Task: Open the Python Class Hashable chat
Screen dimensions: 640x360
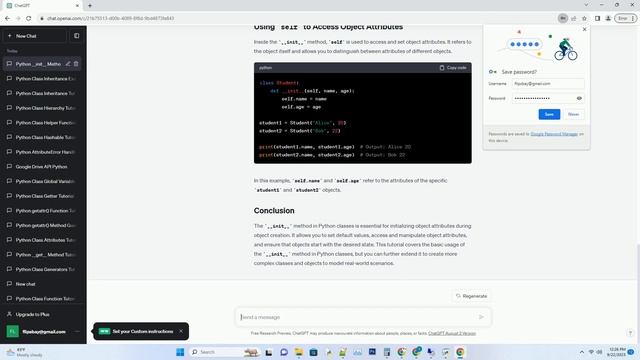Action: click(x=42, y=138)
